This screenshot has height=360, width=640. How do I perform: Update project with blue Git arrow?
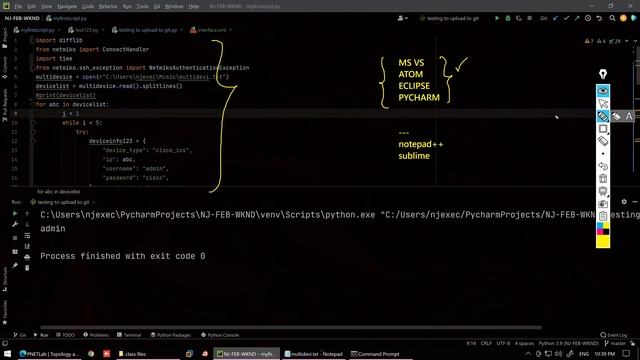556,18
